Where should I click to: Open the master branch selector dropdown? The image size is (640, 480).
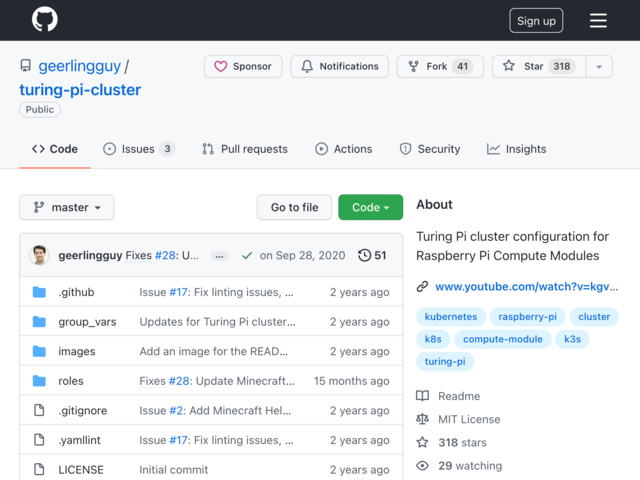point(67,207)
